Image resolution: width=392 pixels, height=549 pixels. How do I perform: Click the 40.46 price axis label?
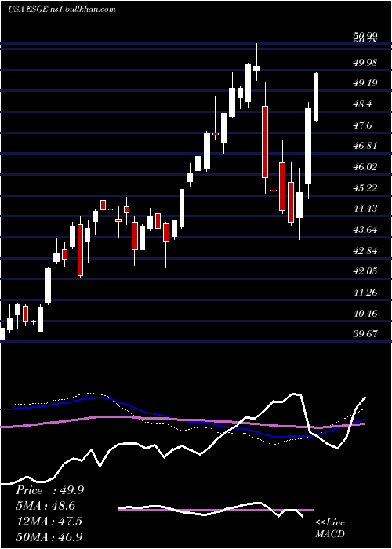[x=365, y=314]
